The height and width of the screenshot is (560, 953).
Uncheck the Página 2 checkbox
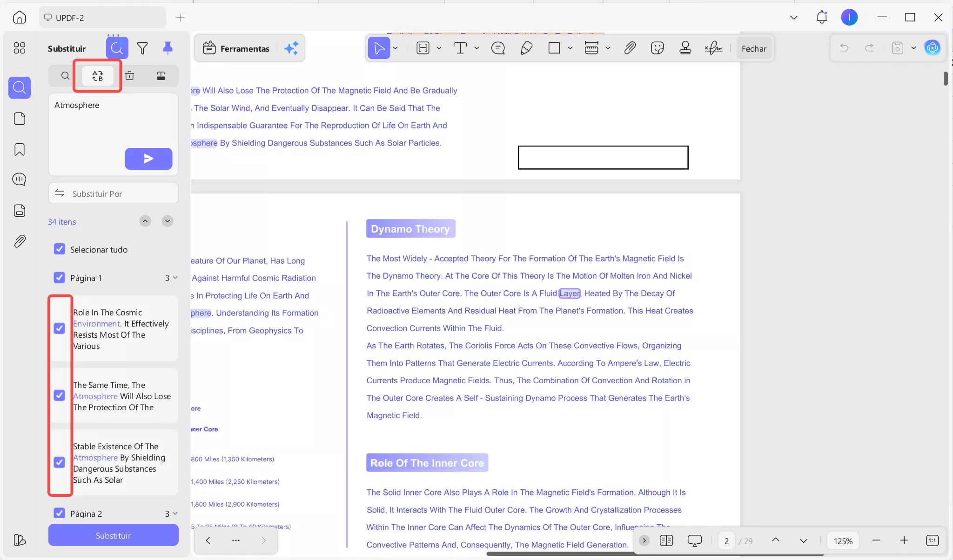60,513
